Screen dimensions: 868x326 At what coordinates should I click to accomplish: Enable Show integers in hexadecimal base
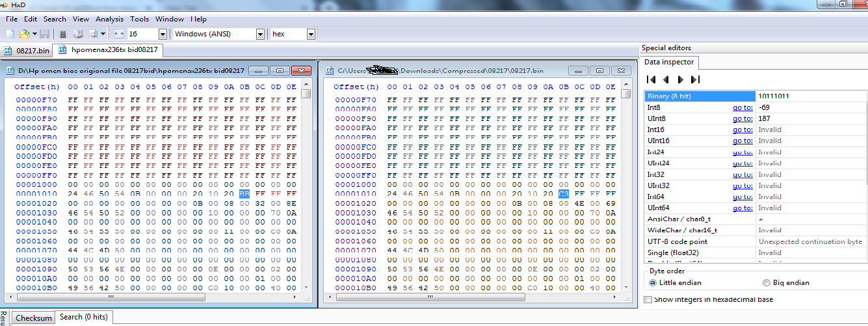point(708,299)
